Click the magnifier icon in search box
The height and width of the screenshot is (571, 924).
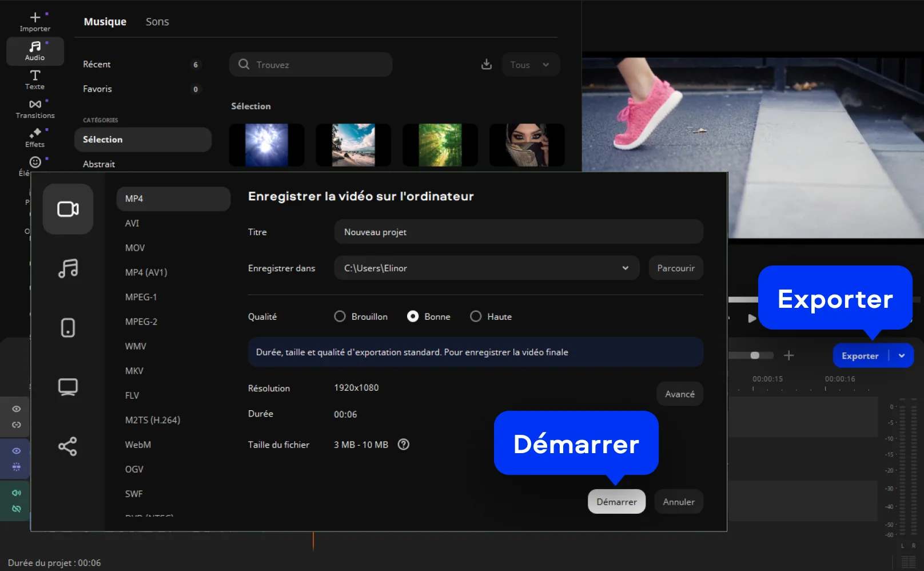coord(244,64)
